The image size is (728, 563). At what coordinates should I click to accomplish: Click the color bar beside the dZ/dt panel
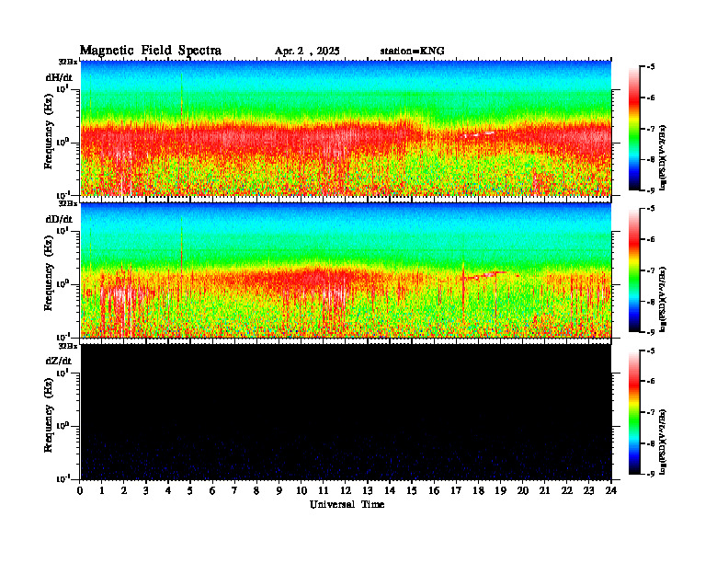[633, 412]
